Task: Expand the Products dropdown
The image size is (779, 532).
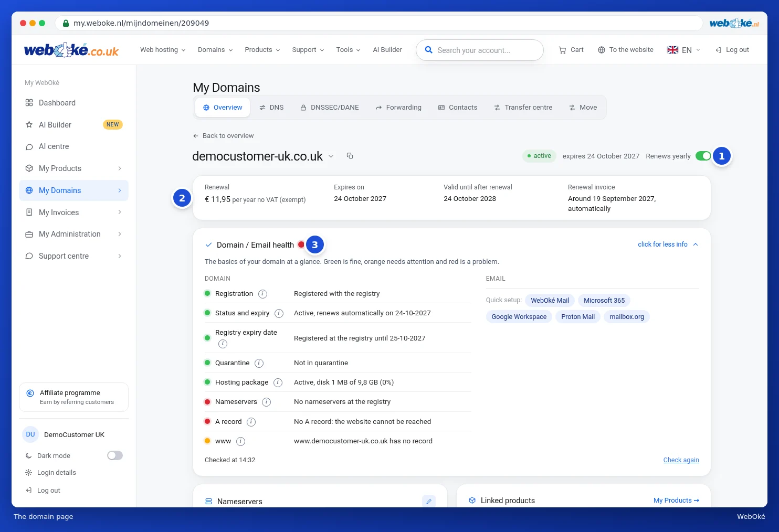Action: [x=262, y=50]
